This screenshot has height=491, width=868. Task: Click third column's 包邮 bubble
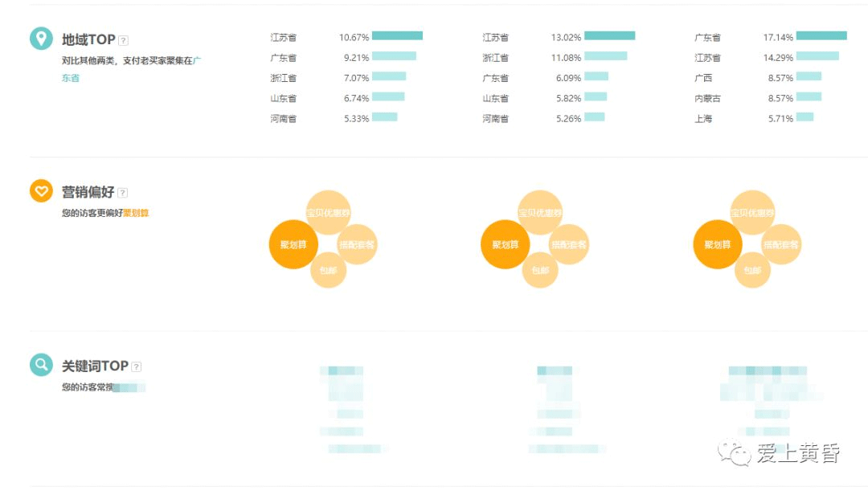click(752, 271)
